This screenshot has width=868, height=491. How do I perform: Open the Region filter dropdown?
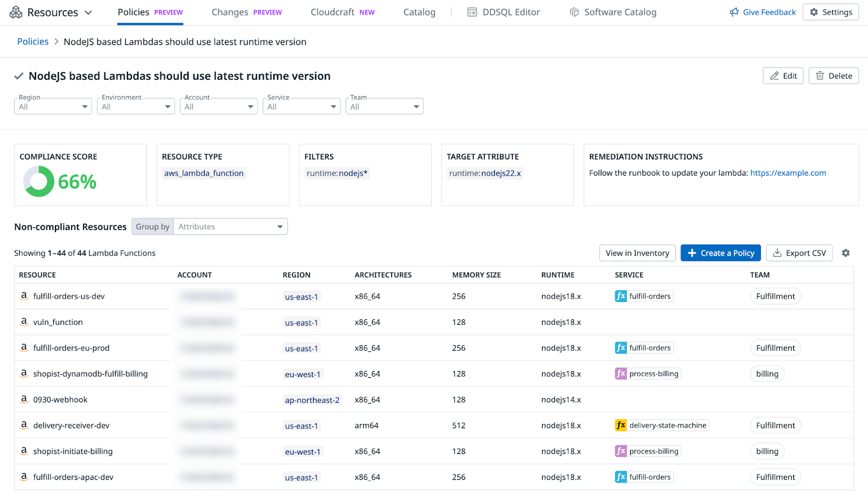[x=53, y=107]
